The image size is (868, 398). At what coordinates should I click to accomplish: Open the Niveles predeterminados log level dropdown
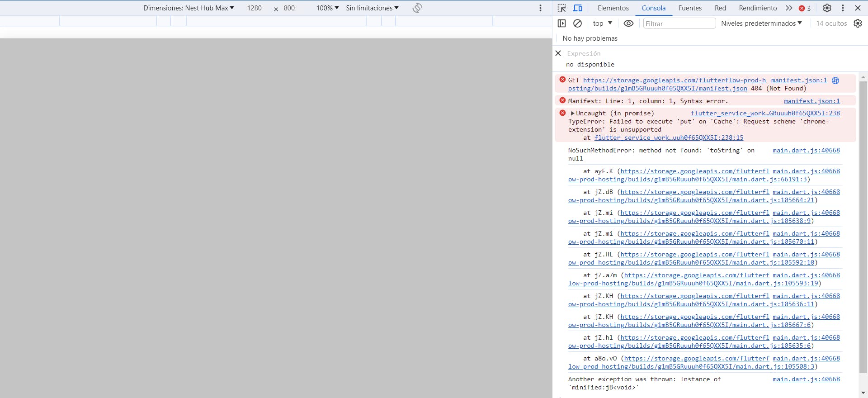coord(761,24)
